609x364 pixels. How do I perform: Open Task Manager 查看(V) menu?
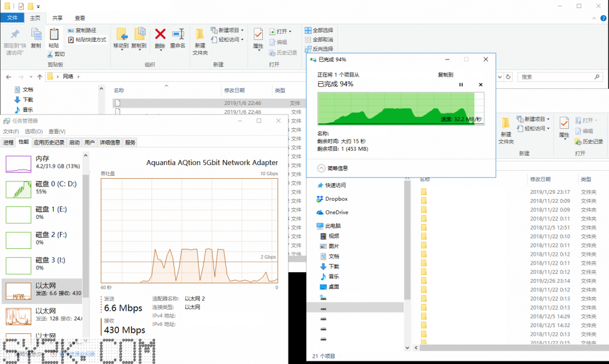(x=57, y=131)
